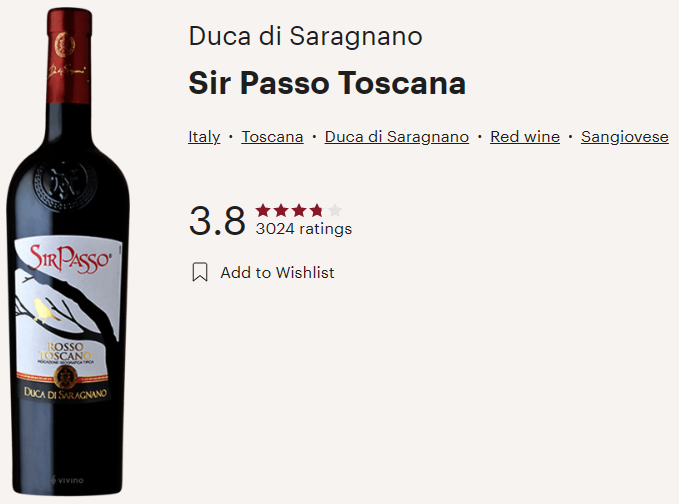
Task: Click the Duca di Saragnano heading
Action: (305, 36)
